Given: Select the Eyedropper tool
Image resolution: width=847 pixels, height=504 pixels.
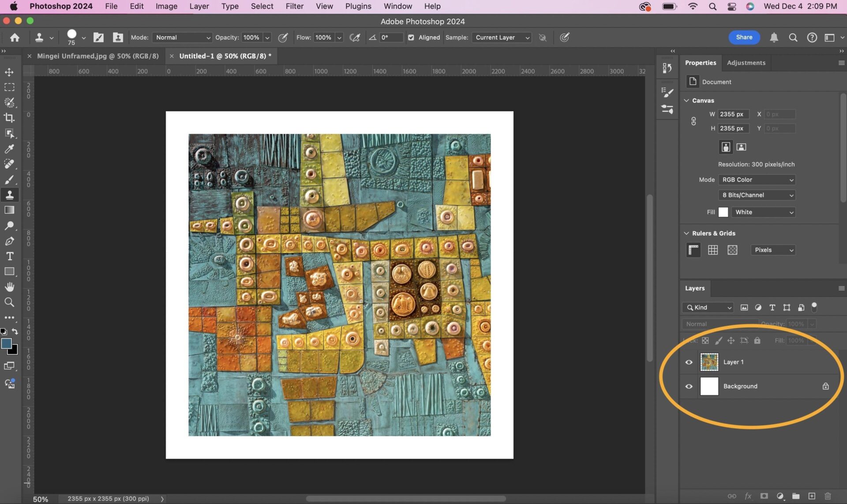Looking at the screenshot, I should coord(9,149).
